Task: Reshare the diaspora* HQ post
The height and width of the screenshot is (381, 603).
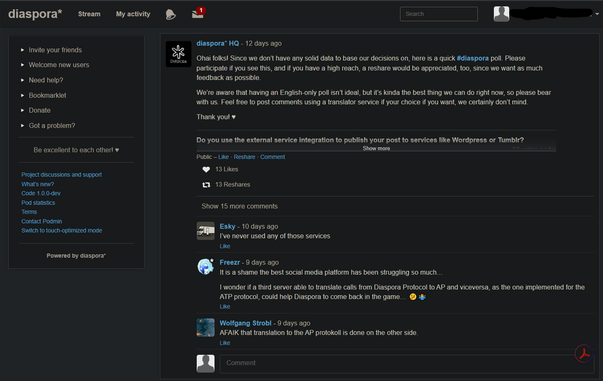Action: [244, 157]
